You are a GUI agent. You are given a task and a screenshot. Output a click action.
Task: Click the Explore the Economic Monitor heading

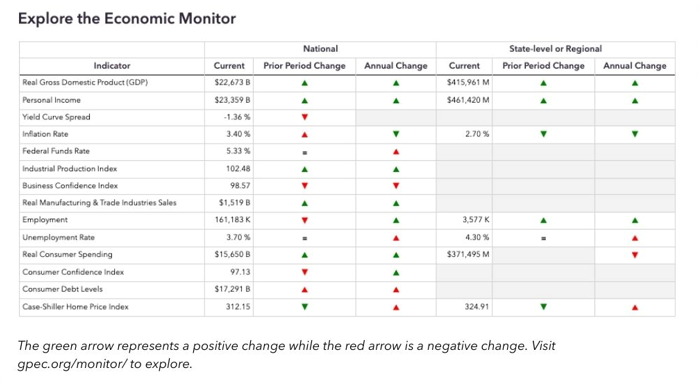tap(127, 19)
